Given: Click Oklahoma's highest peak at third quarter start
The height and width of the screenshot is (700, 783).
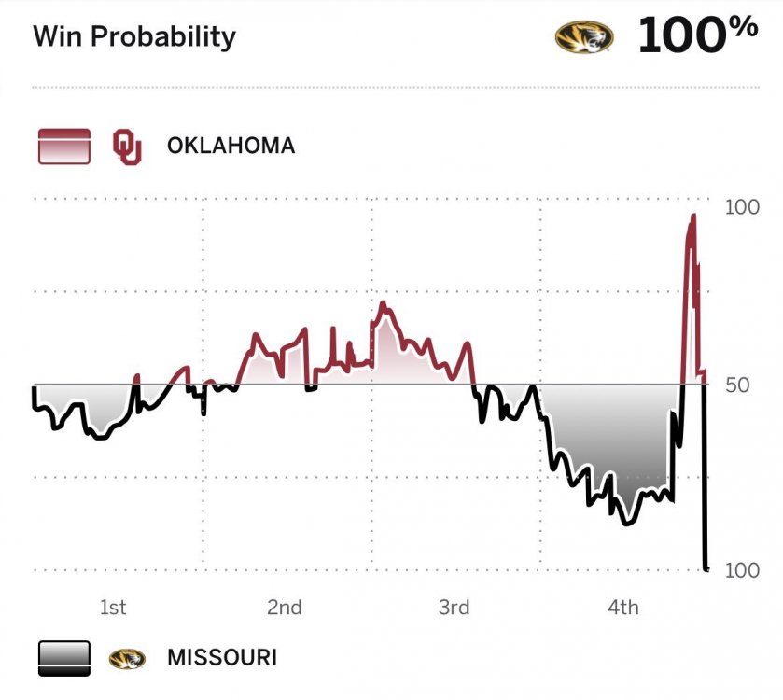Looking at the screenshot, I should (382, 304).
